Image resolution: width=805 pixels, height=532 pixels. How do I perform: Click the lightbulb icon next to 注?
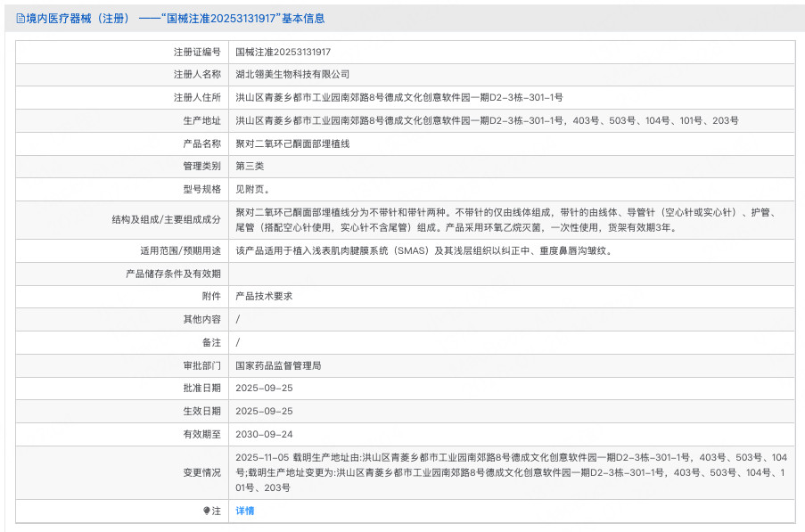(x=207, y=511)
